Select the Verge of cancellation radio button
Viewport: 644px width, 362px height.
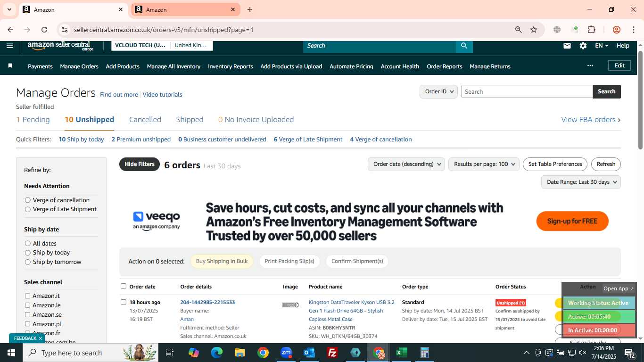[x=28, y=200]
